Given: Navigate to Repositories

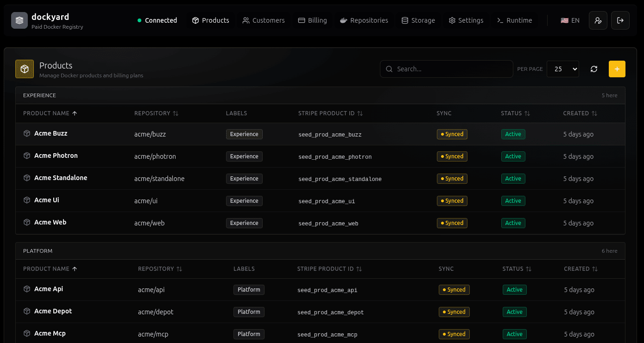Looking at the screenshot, I should (x=364, y=20).
